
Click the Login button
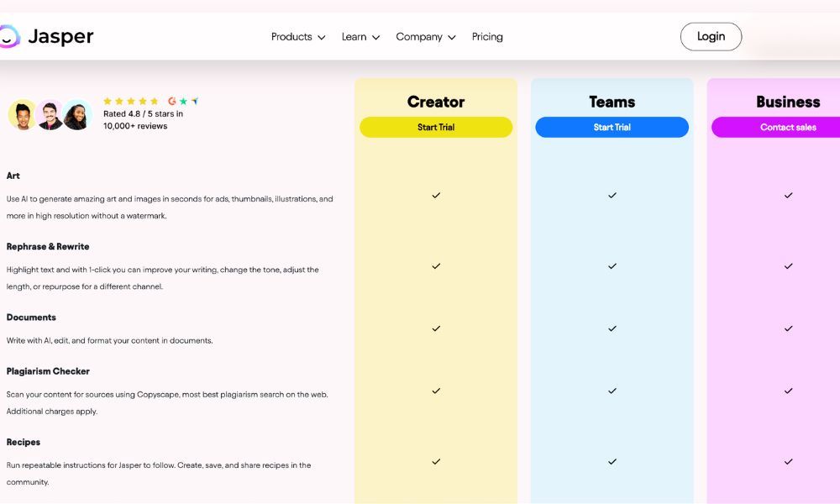pyautogui.click(x=711, y=36)
